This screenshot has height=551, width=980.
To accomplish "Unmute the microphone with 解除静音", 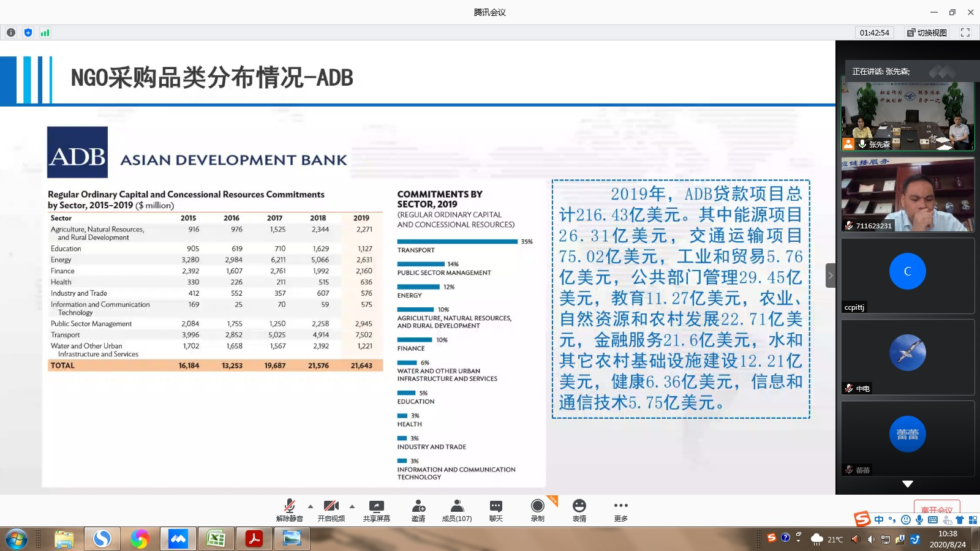I will pyautogui.click(x=289, y=509).
